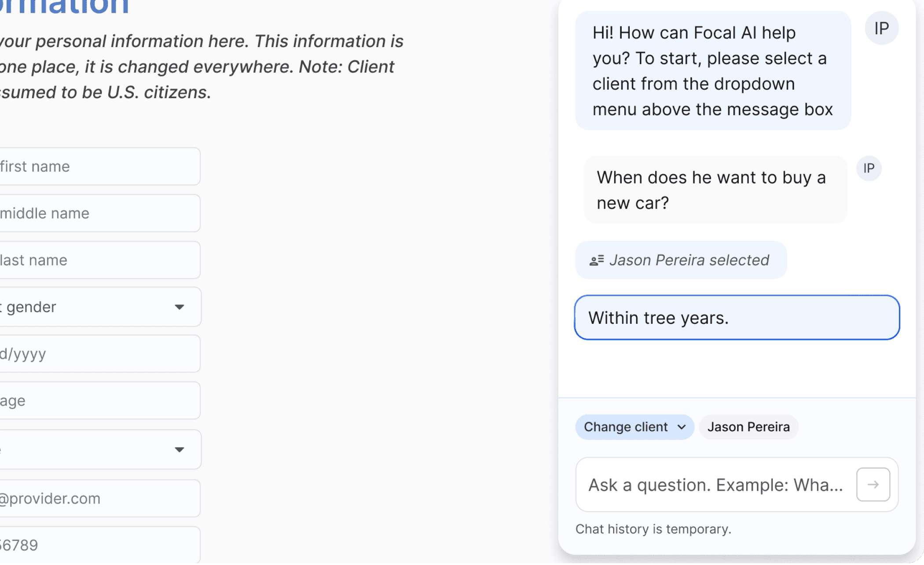This screenshot has height=565, width=924.
Task: Click the Focal AI greeting message bubble
Action: point(712,71)
